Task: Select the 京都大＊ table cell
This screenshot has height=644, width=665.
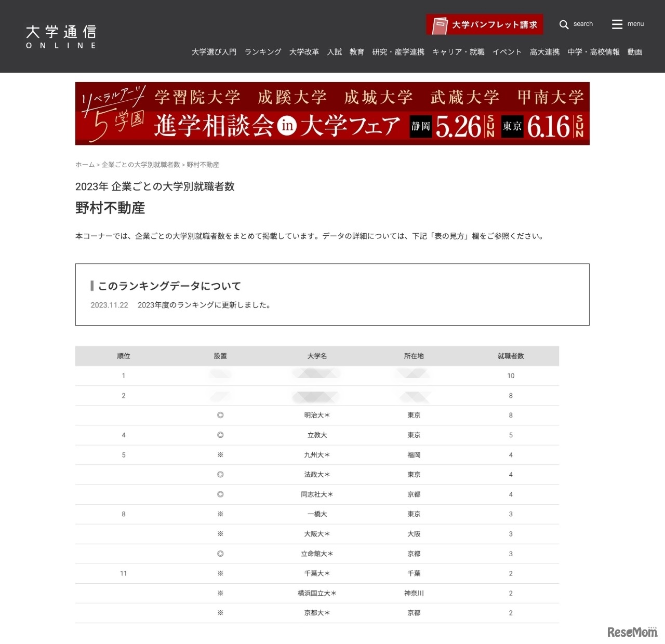Action: click(317, 613)
